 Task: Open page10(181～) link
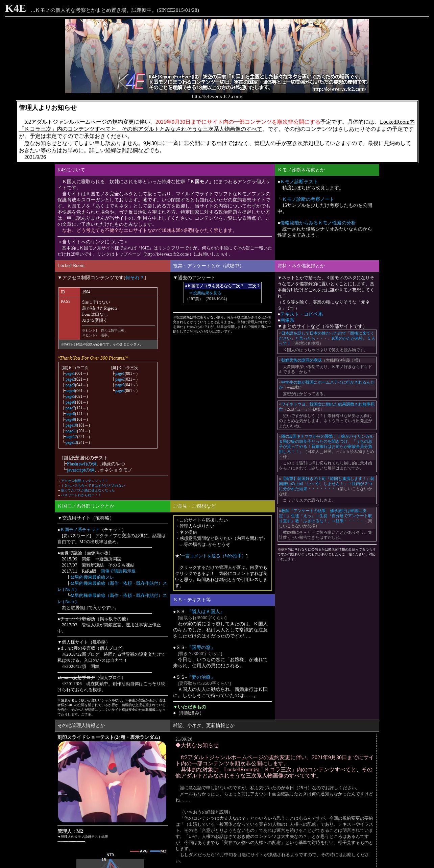pos(71,425)
